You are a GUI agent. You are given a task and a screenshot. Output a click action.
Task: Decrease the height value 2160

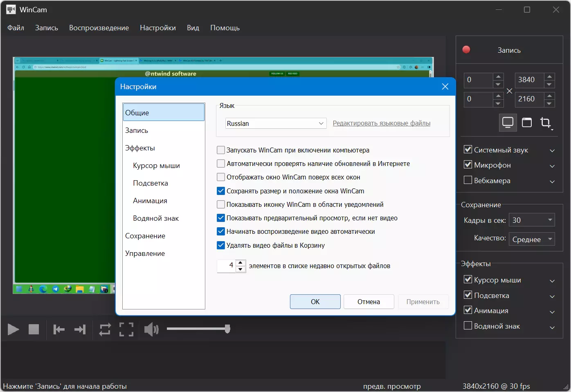(550, 103)
